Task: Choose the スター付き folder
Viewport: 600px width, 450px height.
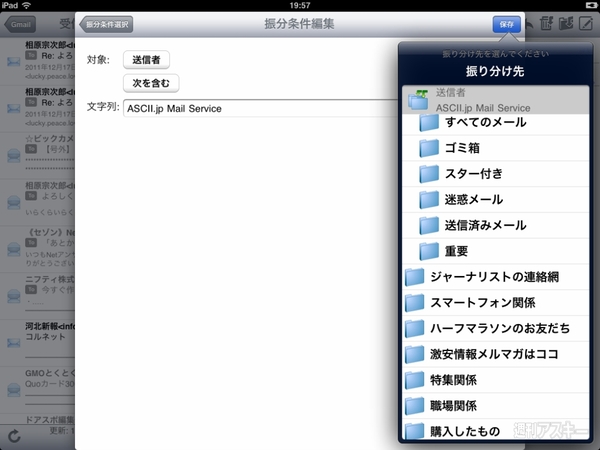Action: [x=496, y=174]
